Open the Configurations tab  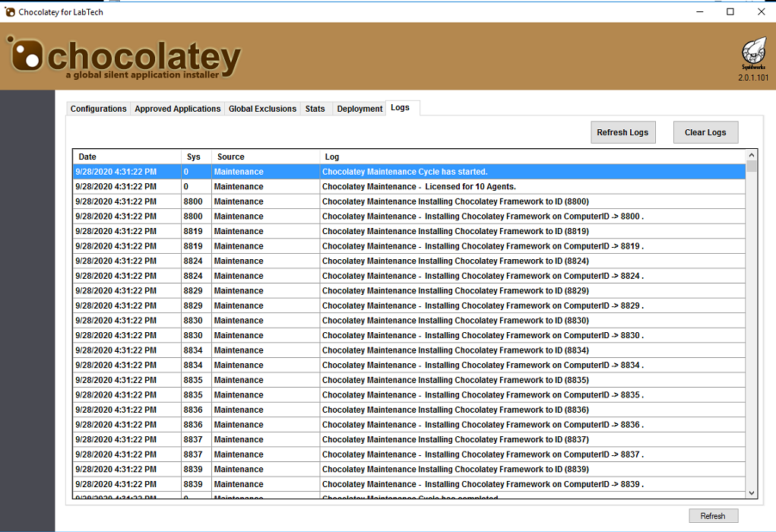98,109
